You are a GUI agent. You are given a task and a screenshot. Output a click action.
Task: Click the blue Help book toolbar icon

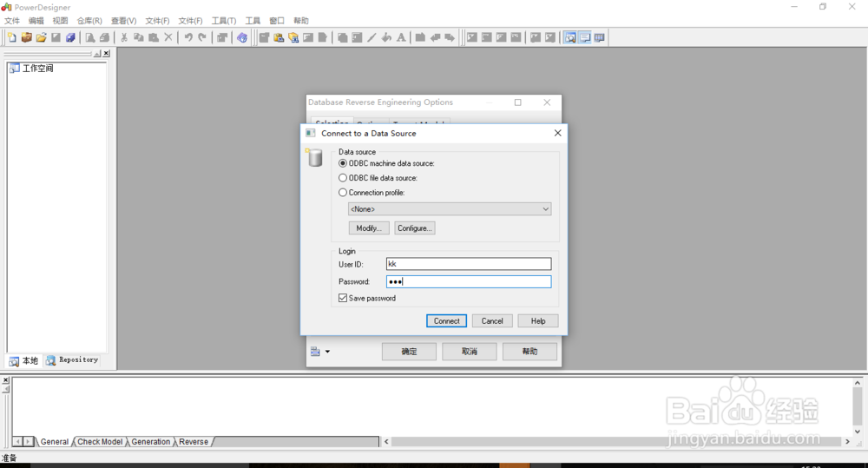tap(242, 37)
